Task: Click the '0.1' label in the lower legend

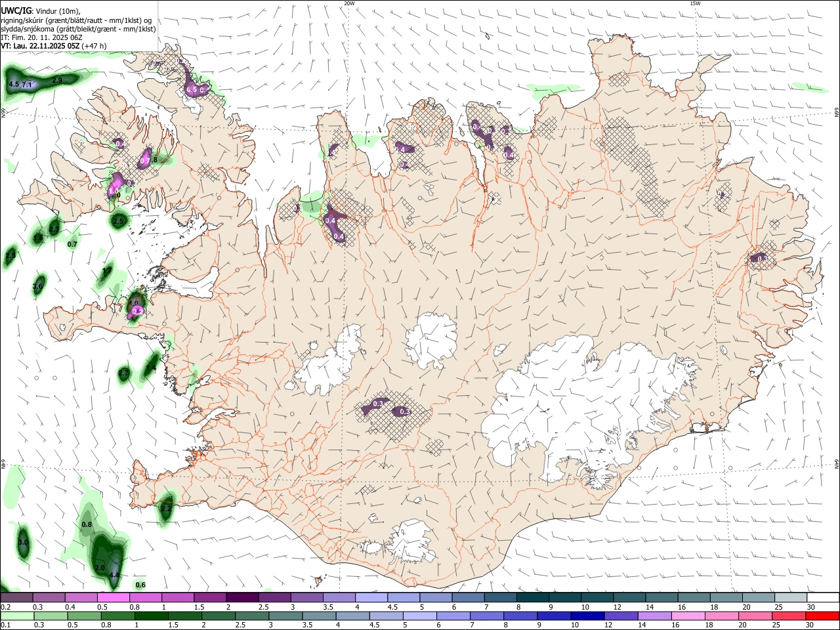Action: coord(5,625)
